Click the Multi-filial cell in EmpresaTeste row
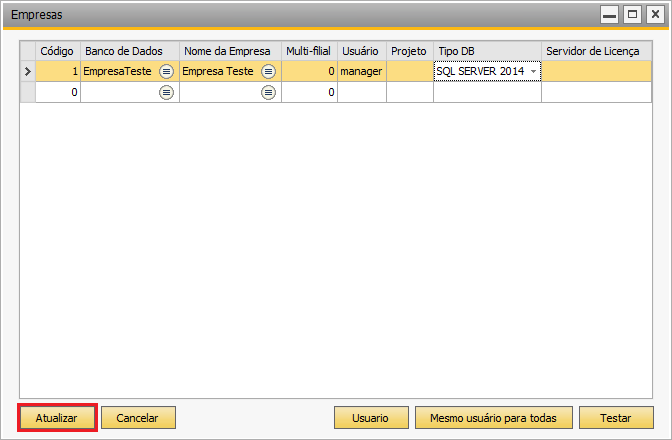This screenshot has height=440, width=672. [309, 72]
